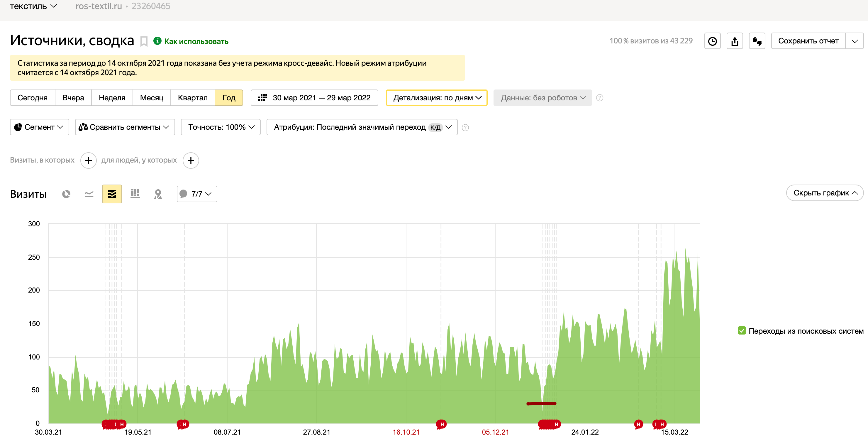Click the annotation marker near 16.10.21
868x439 pixels.
point(441,424)
